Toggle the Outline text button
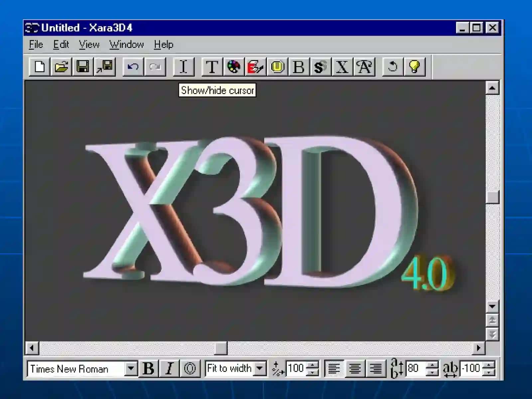This screenshot has height=399, width=532. [x=190, y=368]
